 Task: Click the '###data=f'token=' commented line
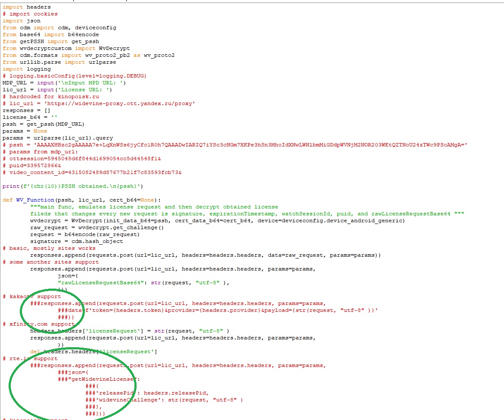218,311
